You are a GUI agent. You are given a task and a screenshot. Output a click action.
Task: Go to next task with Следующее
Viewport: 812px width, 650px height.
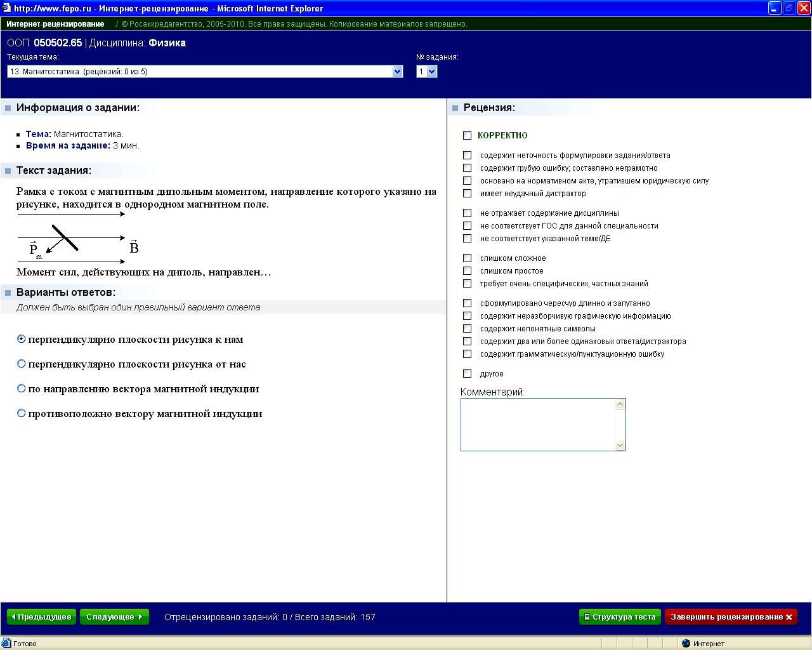pos(114,617)
